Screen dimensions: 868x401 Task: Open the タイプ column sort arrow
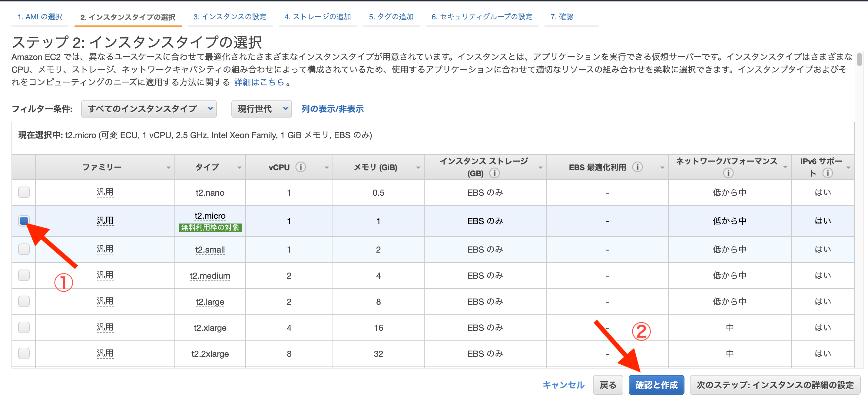pos(239,167)
